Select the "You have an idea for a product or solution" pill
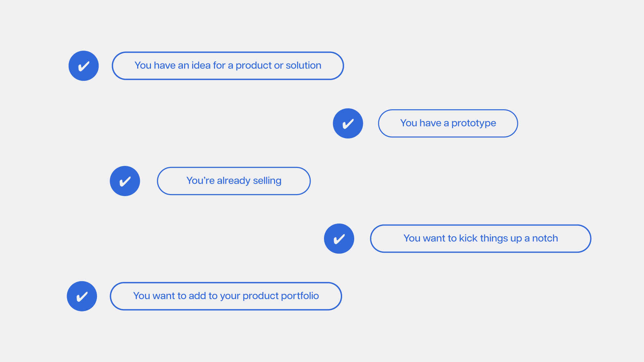This screenshot has width=644, height=362. click(x=228, y=66)
